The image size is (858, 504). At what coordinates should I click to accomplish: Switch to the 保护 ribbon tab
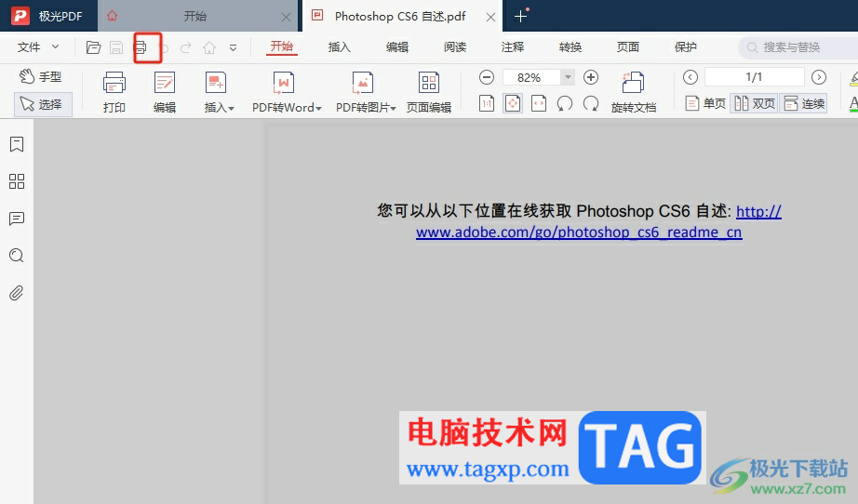pyautogui.click(x=686, y=47)
